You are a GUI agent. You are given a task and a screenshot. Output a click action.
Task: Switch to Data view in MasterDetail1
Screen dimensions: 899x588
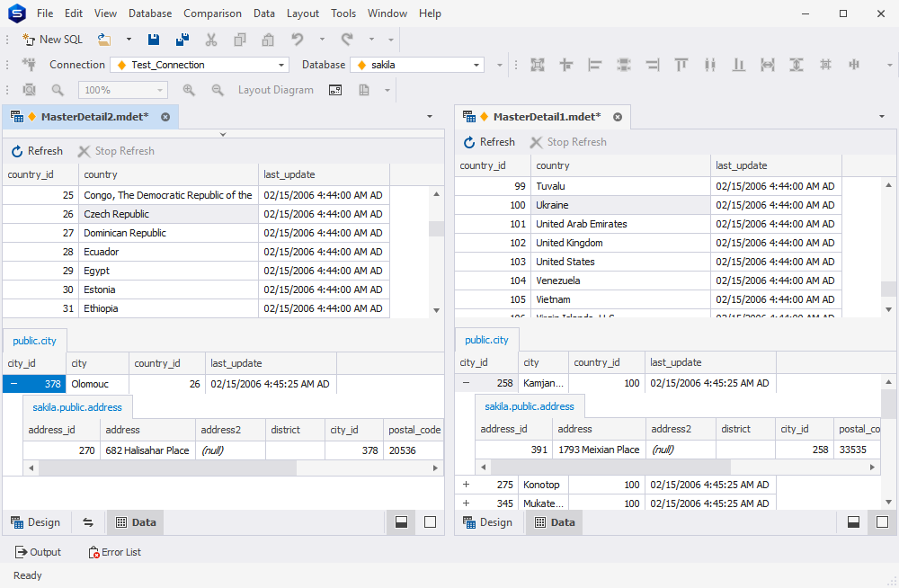555,522
